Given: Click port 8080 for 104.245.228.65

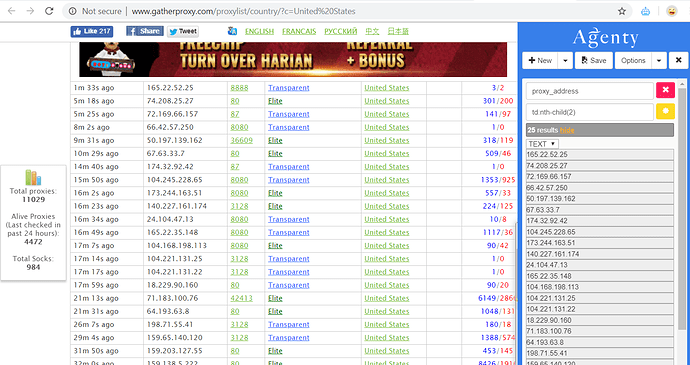Looking at the screenshot, I should click(239, 180).
